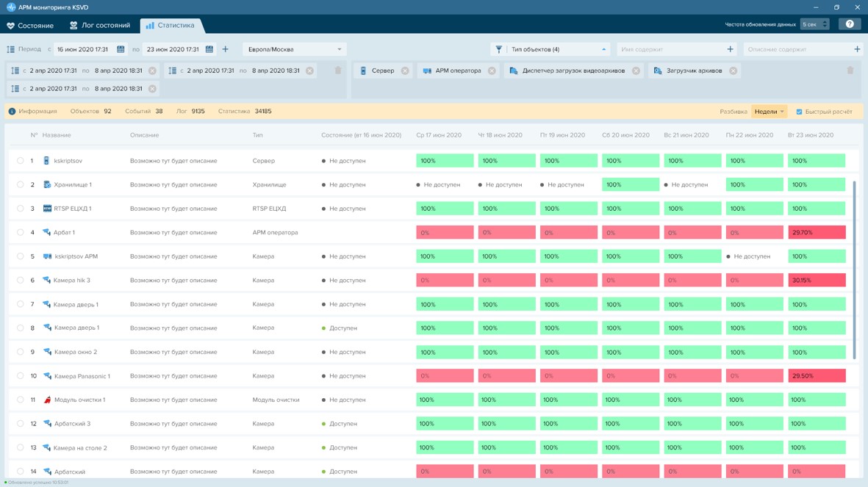This screenshot has height=487, width=868.
Task: Toggle the Быстрый расчёт checkbox
Action: [800, 112]
